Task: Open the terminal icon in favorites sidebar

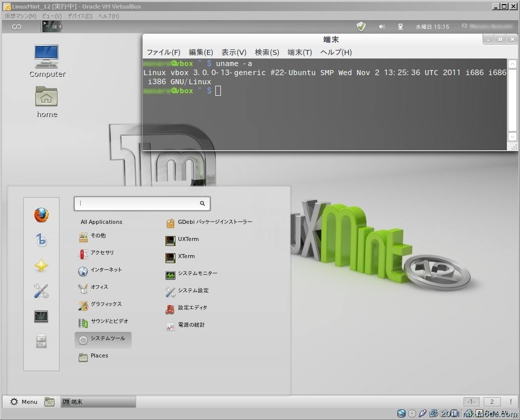Action: (x=41, y=316)
